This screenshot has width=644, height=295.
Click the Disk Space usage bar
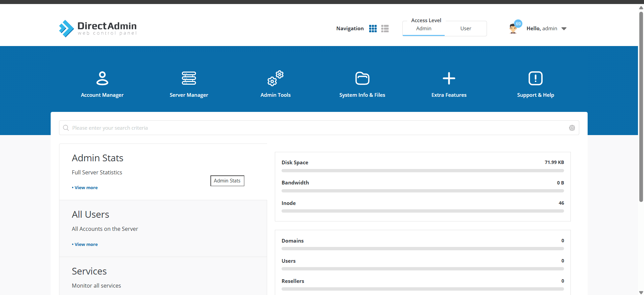coord(423,171)
